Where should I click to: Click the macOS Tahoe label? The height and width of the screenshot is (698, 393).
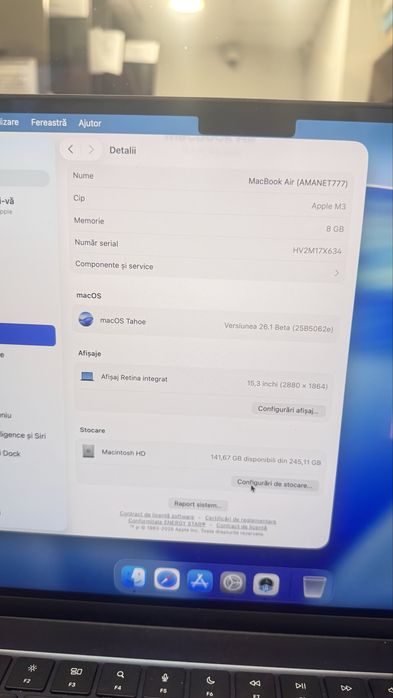pyautogui.click(x=123, y=321)
